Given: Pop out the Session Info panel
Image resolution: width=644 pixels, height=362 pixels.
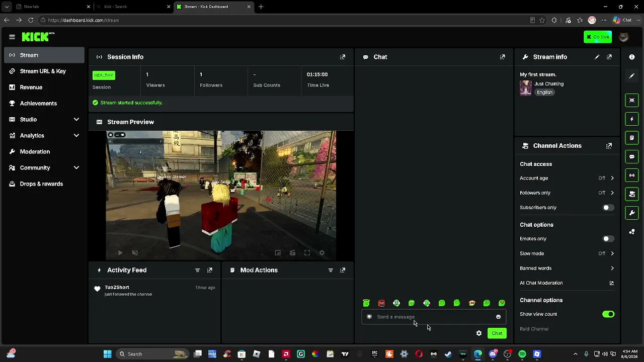Looking at the screenshot, I should [343, 57].
